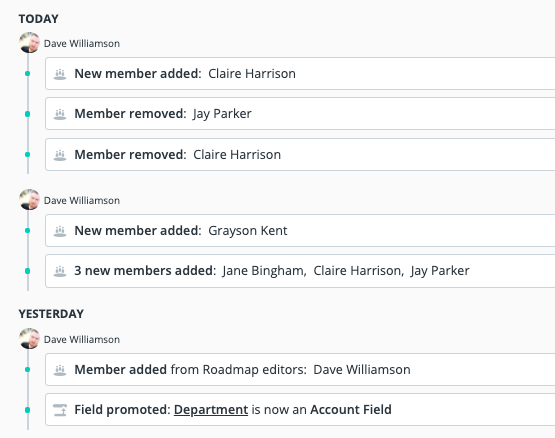The height and width of the screenshot is (438, 555).
Task: Click members icon next to Grayson Kent entry
Action: [60, 231]
